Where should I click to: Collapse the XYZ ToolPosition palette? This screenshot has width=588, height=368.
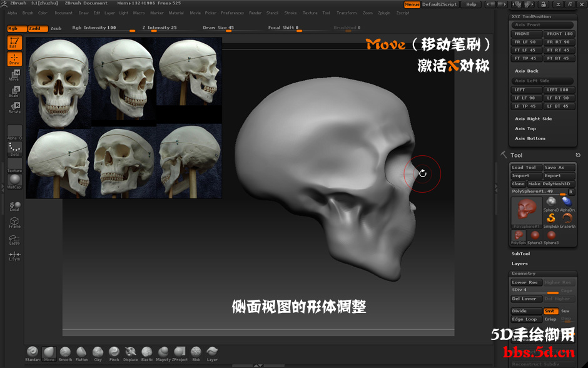[531, 16]
